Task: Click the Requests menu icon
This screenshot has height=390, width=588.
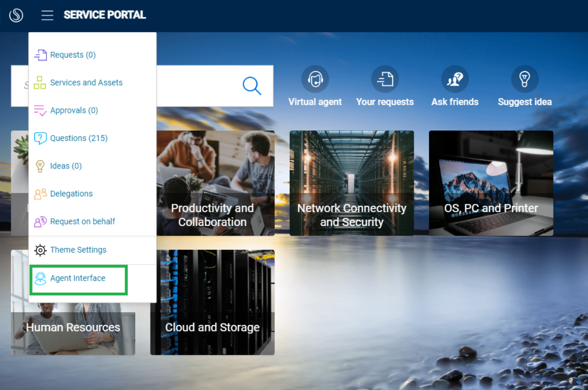Action: pos(41,55)
